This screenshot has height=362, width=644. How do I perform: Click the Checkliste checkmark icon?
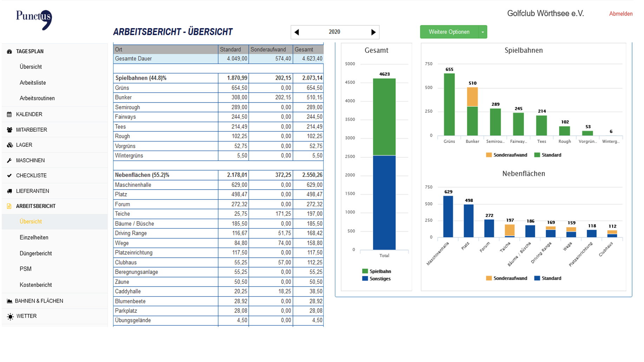(x=9, y=176)
